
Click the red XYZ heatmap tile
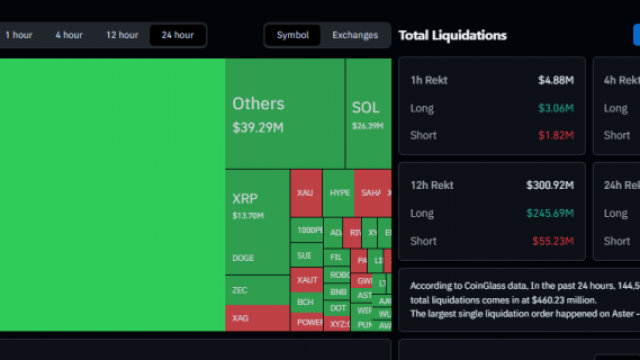[x=337, y=324]
